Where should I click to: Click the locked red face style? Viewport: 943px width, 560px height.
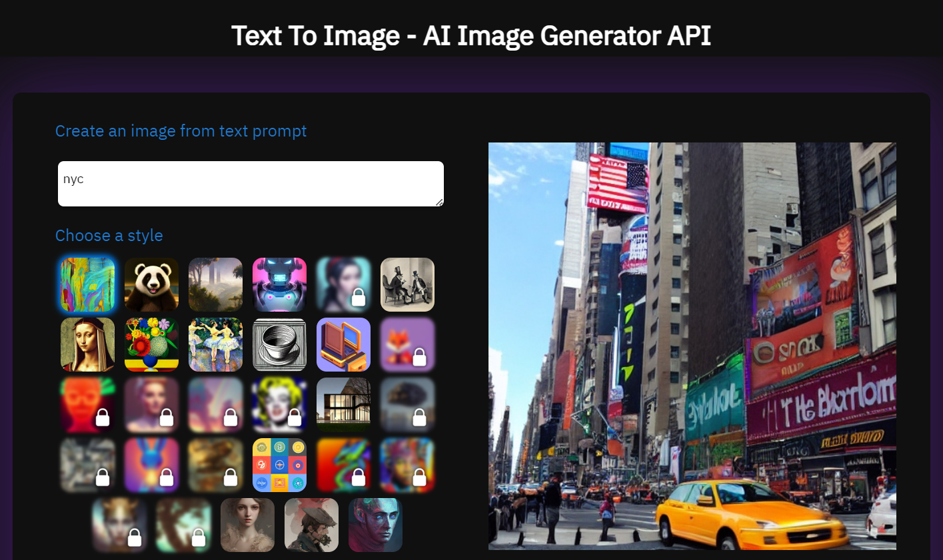point(87,405)
